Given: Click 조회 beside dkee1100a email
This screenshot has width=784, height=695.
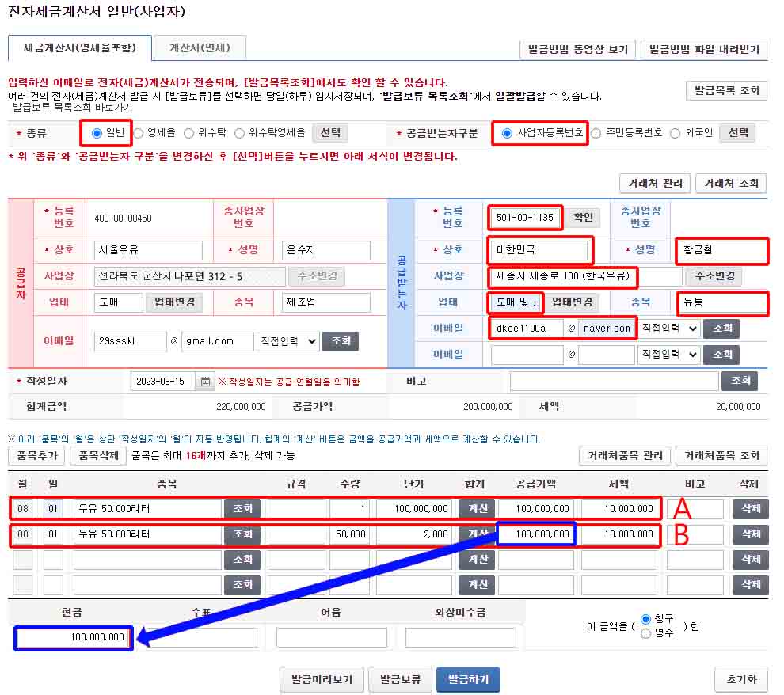Looking at the screenshot, I should click(x=721, y=329).
